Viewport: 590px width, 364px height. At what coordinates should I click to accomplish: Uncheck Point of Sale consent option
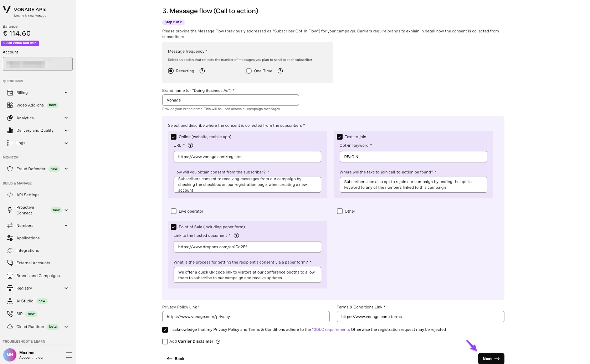(174, 227)
